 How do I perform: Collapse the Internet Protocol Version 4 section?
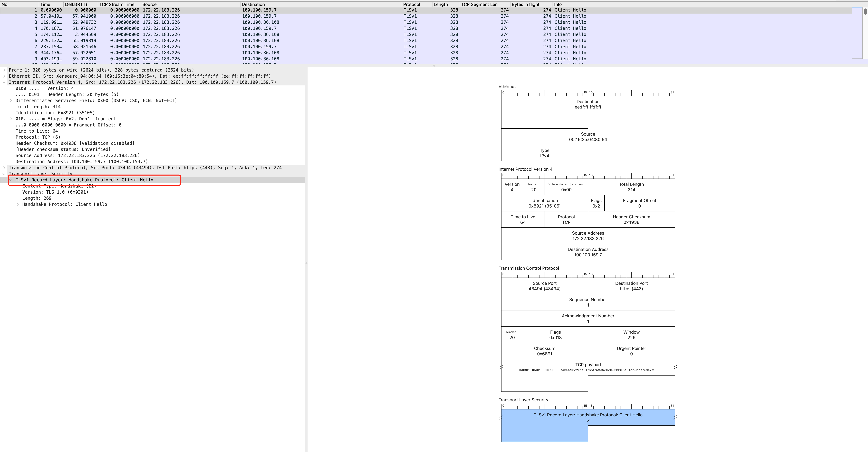[x=4, y=82]
